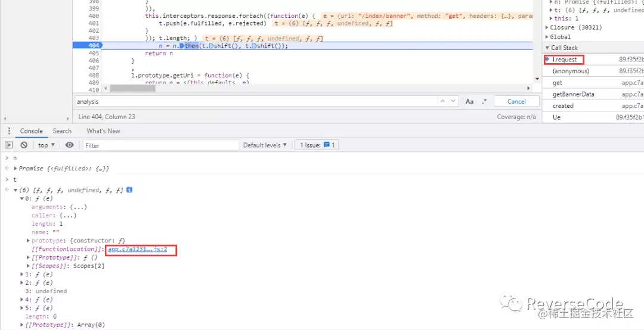Expand scope variable n: Promise

[x=552, y=2]
